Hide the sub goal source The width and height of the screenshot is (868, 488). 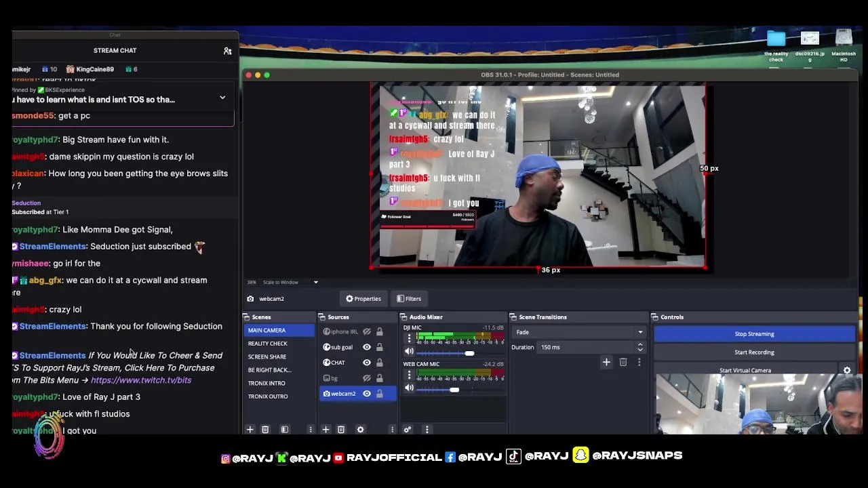coord(367,347)
